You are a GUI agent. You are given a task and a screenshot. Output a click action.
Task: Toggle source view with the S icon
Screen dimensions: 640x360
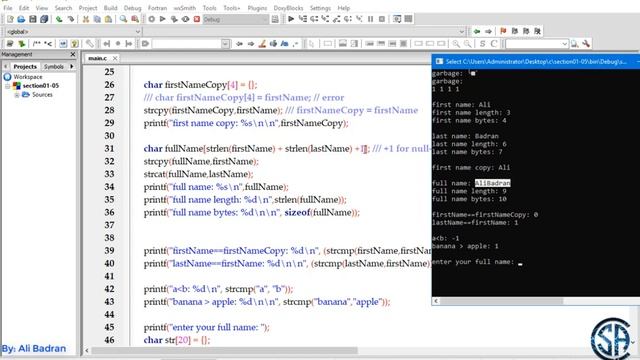(482, 43)
